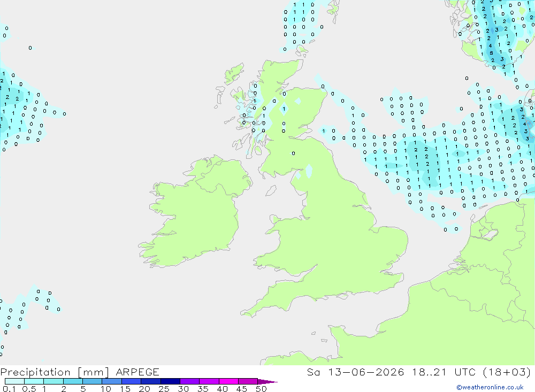
Task: Click the 20–25 mm dark blue swatch
Action: [x=151, y=381]
